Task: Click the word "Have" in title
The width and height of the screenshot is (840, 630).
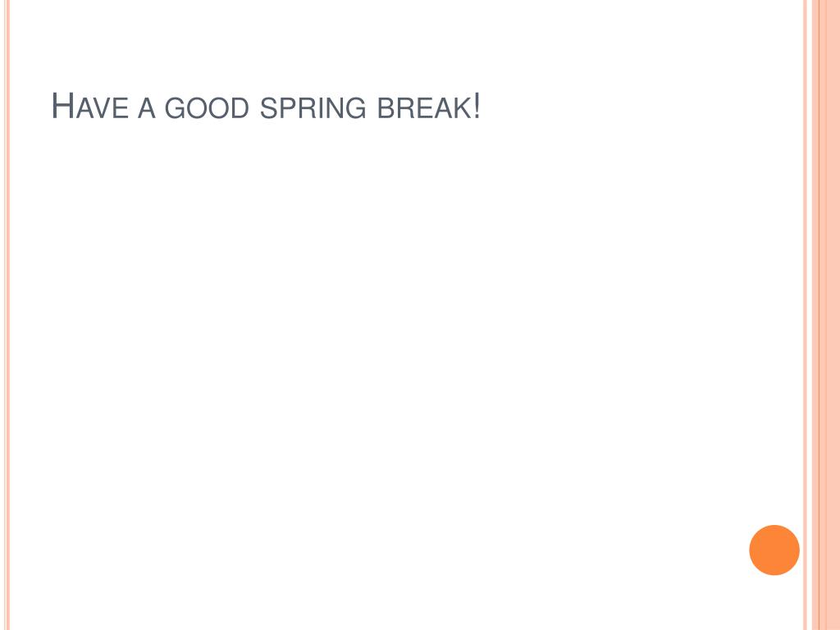Action: pos(90,106)
